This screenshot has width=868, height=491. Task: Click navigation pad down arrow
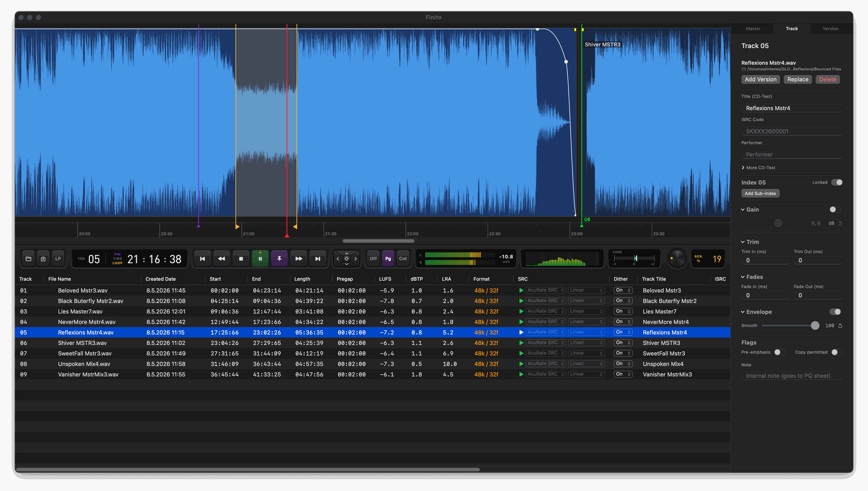point(347,264)
